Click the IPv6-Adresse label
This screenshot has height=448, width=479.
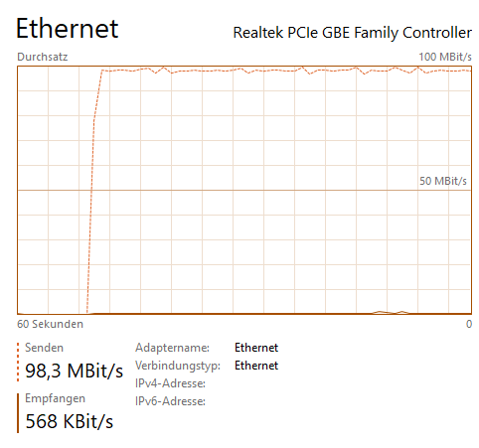[170, 401]
